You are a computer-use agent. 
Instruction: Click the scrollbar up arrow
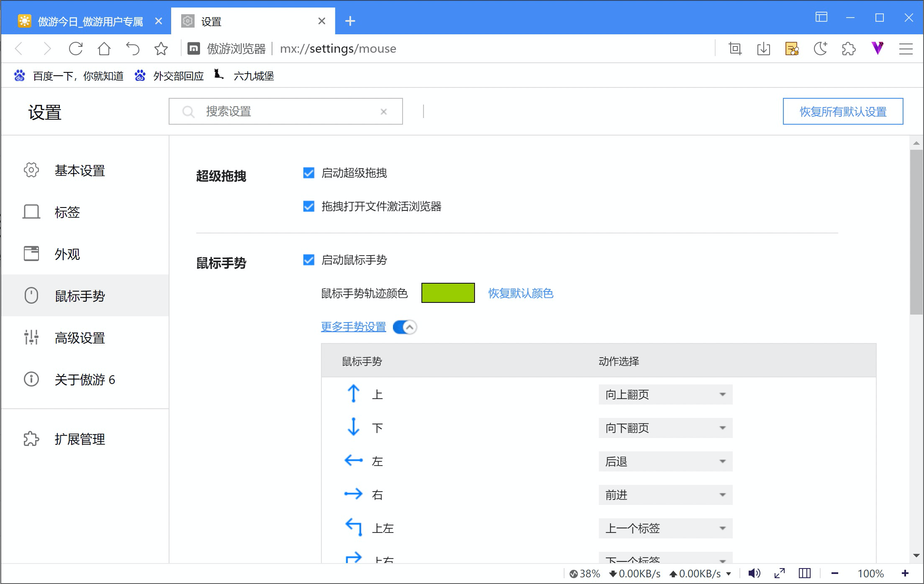point(916,143)
